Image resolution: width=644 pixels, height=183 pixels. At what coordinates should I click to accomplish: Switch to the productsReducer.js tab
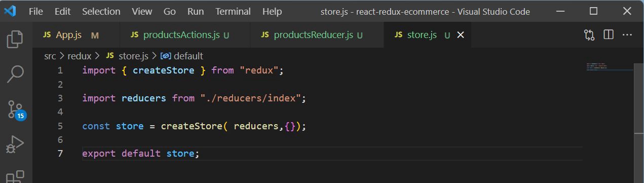coord(317,35)
